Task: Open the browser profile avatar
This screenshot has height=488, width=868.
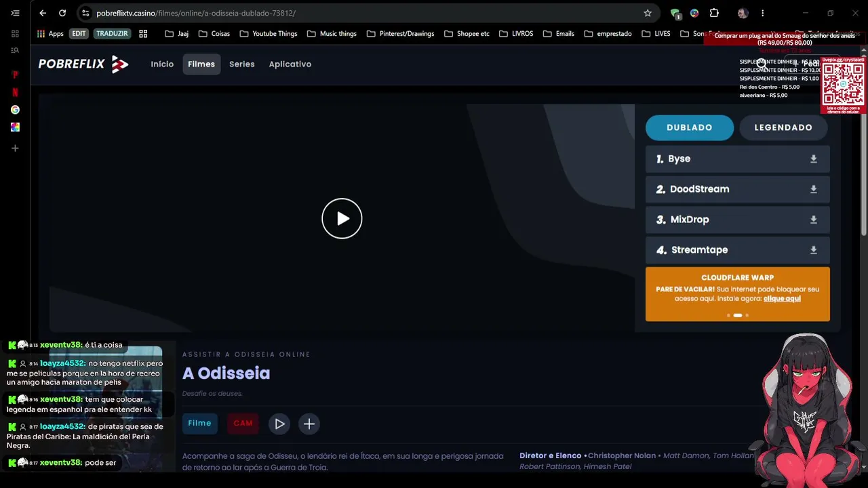Action: point(743,13)
